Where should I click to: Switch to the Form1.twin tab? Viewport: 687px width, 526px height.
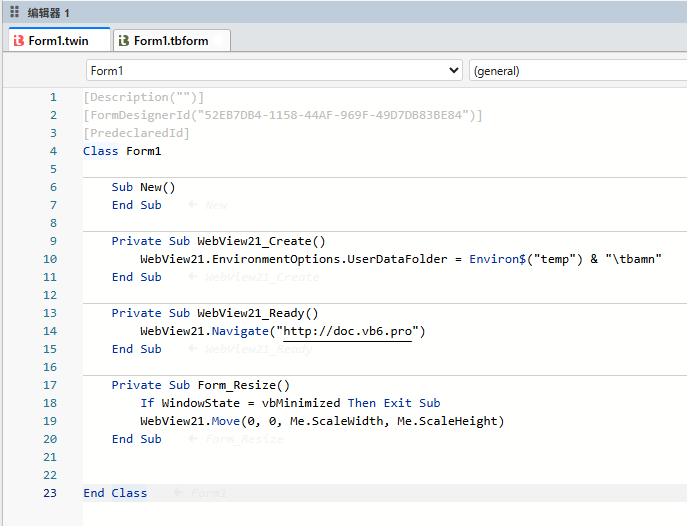[59, 41]
